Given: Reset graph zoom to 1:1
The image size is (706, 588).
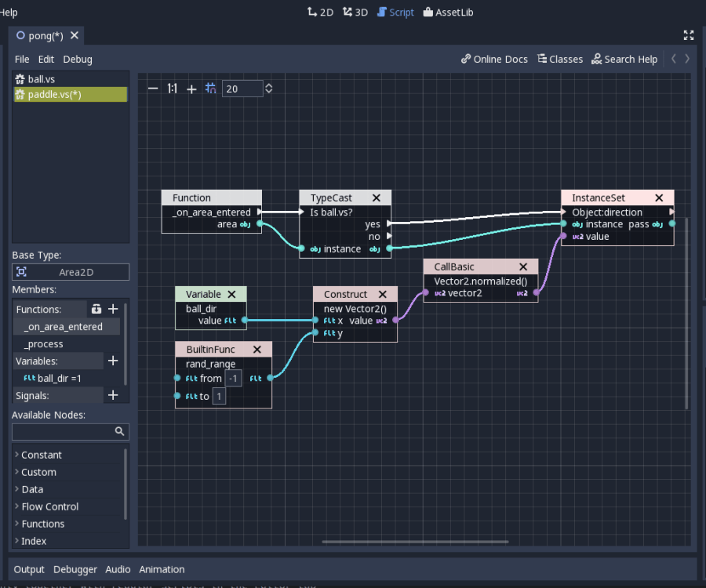Looking at the screenshot, I should 172,89.
